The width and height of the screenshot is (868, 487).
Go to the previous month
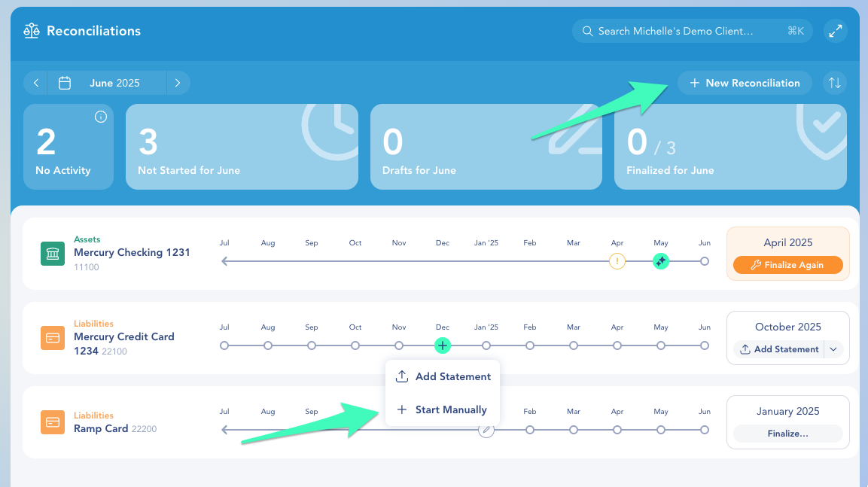pos(35,83)
